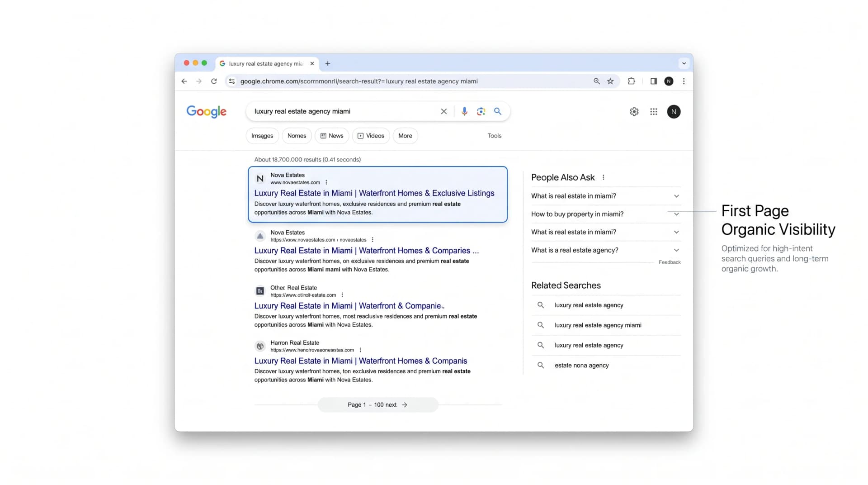Viewport: 868px width, 485px height.
Task: Go back with the browser back arrow
Action: (x=184, y=81)
